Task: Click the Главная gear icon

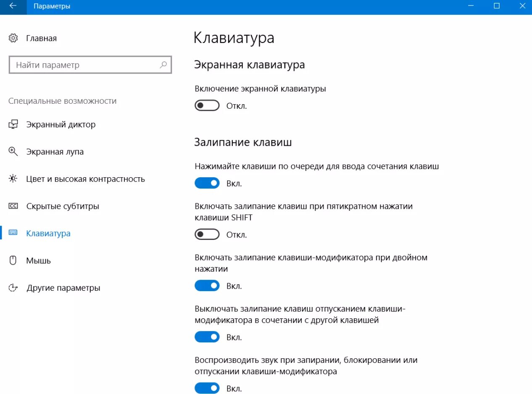Action: point(13,38)
